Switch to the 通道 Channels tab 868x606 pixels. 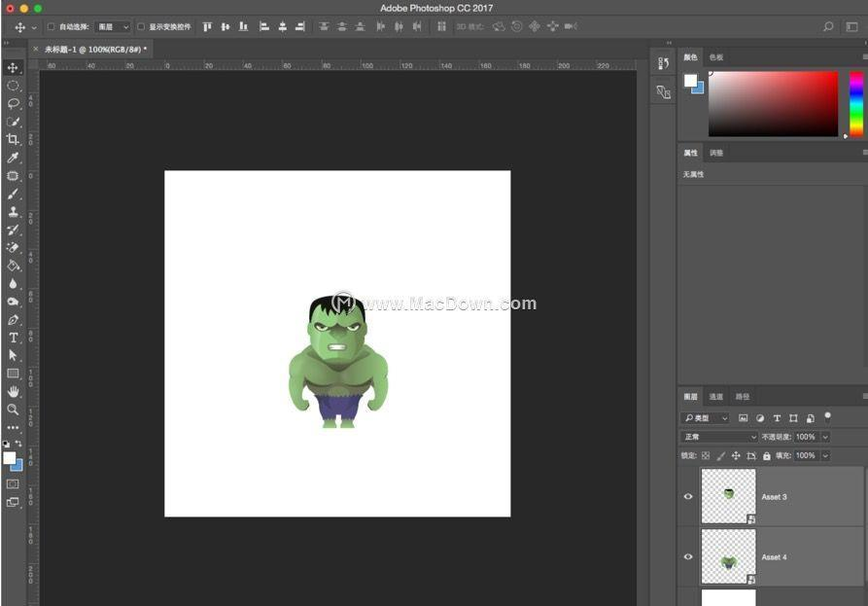pos(716,397)
